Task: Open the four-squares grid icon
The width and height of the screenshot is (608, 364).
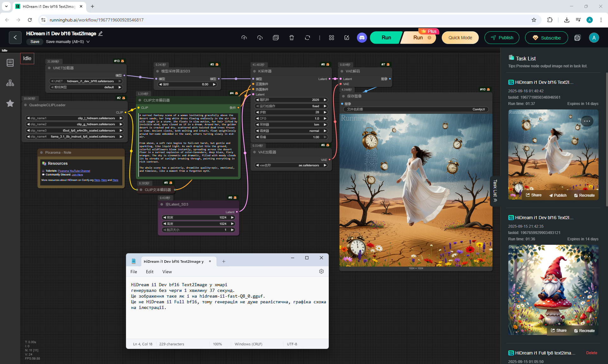Action: (331, 38)
